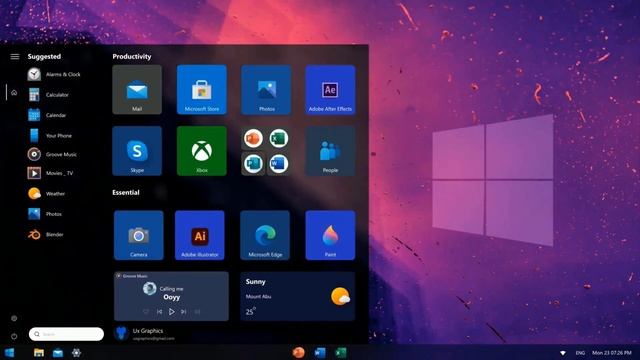The width and height of the screenshot is (640, 360).
Task: Open Movies & TV from Suggested list
Action: [x=51, y=173]
